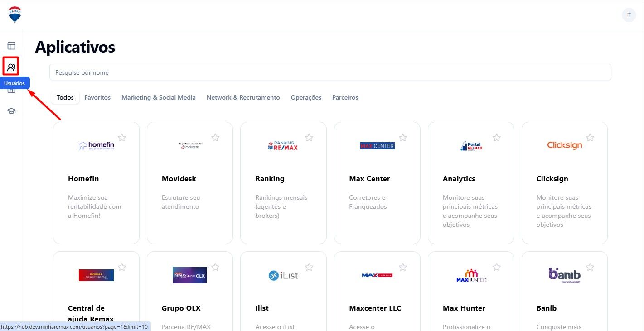Screen dimensions: 644x331
Task: Favorite the Movidesk app with its star
Action: point(215,138)
